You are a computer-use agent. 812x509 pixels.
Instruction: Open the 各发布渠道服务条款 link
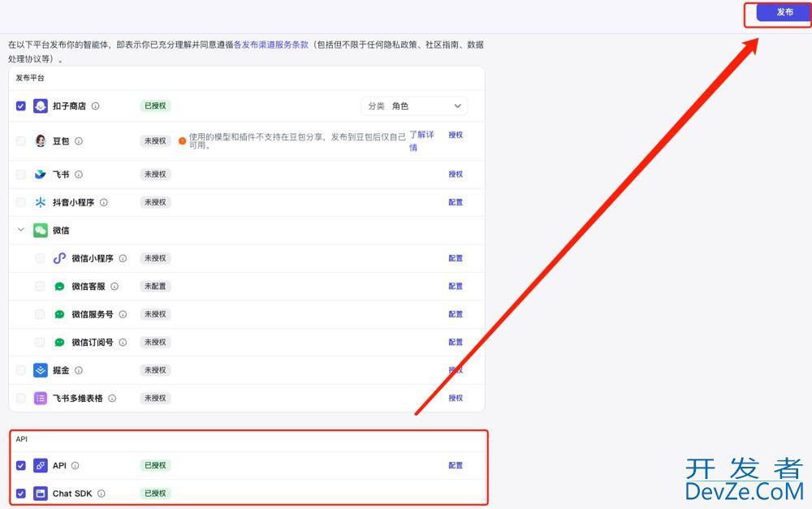(x=271, y=45)
